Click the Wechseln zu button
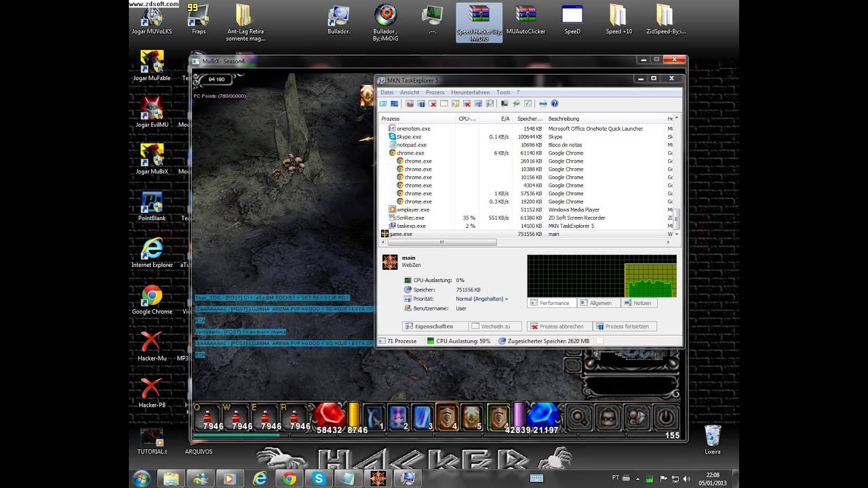 (x=496, y=326)
